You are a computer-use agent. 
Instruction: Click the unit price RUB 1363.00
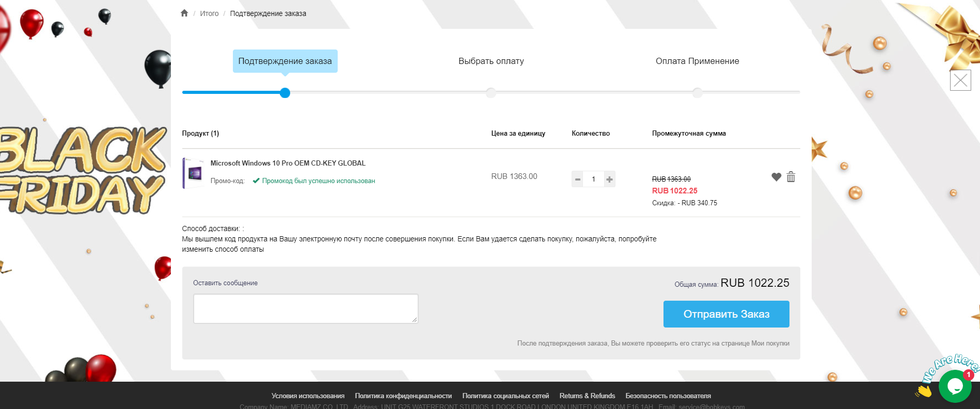[514, 176]
